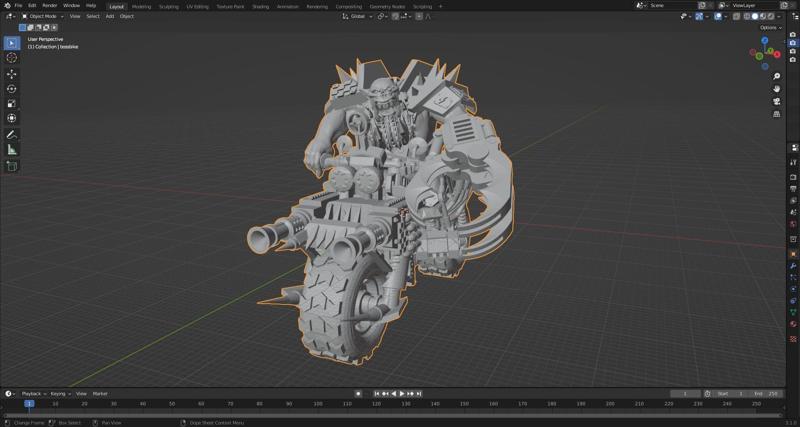This screenshot has height=427, width=800.
Task: Toggle proportional editing in header
Action: 419,16
